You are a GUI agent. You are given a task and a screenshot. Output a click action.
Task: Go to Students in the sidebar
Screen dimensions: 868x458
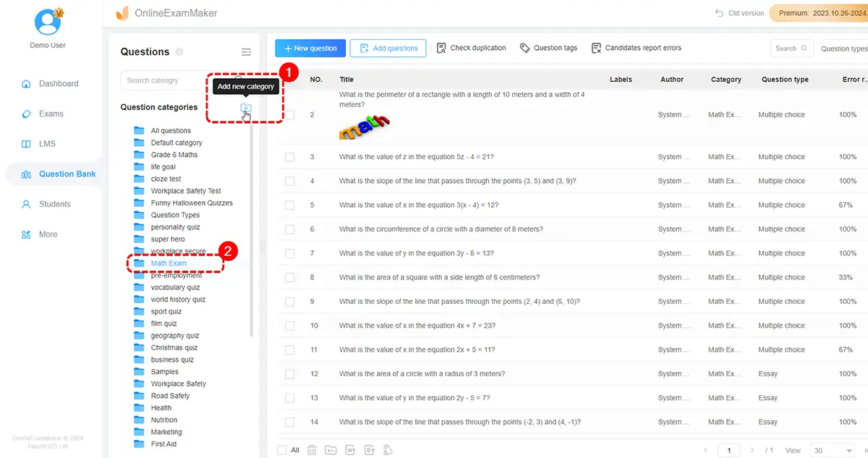click(54, 204)
